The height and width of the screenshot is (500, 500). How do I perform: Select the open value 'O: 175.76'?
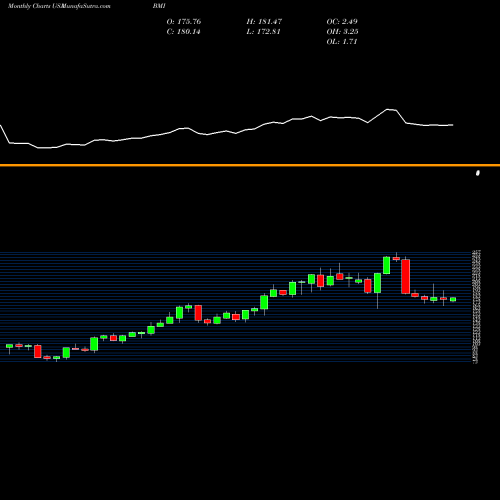click(184, 21)
